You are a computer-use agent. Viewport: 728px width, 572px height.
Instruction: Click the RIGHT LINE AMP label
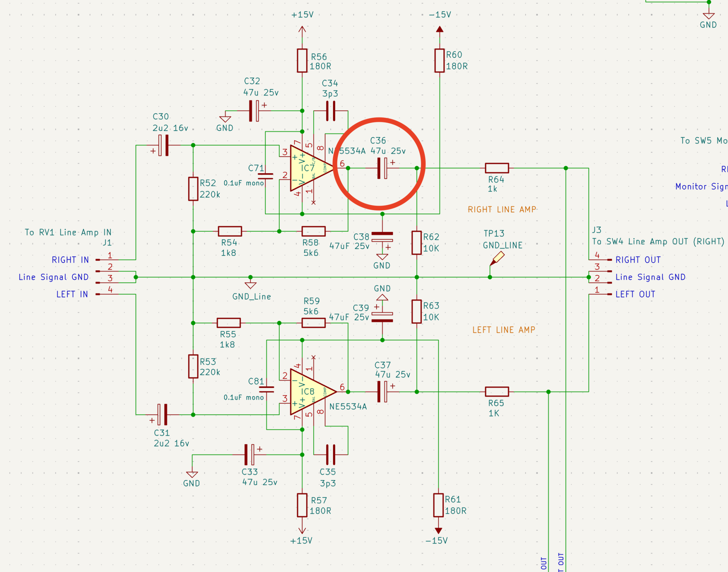(502, 209)
